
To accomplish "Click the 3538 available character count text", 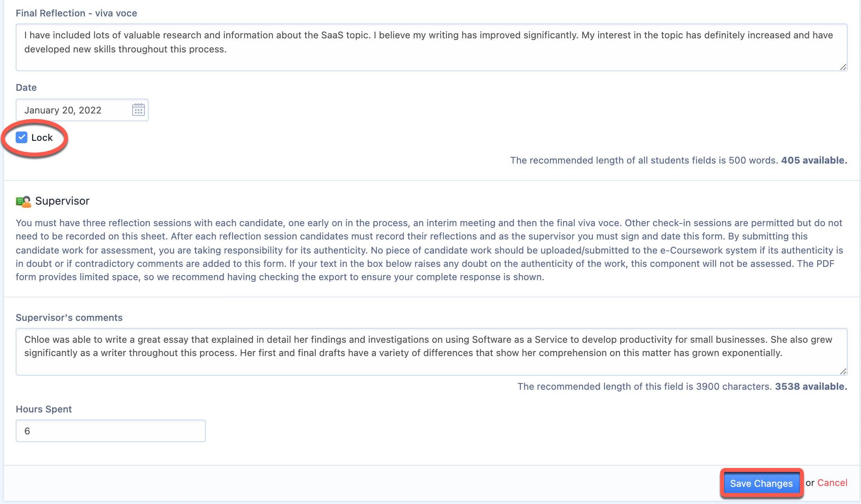I will pyautogui.click(x=811, y=387).
